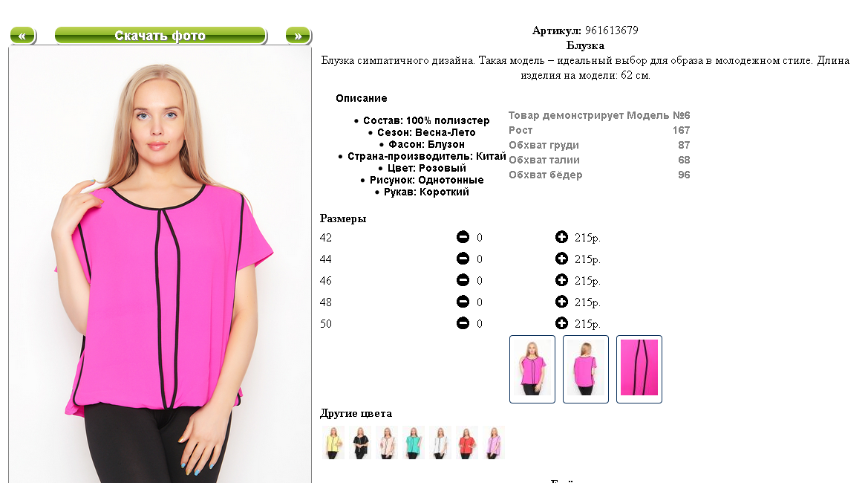
Task: Choose the turquoise blouse color variant
Action: 414,443
